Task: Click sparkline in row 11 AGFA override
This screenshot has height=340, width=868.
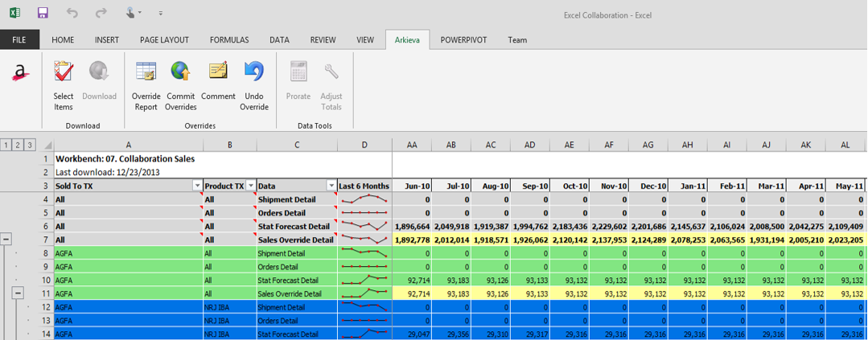Action: [364, 293]
